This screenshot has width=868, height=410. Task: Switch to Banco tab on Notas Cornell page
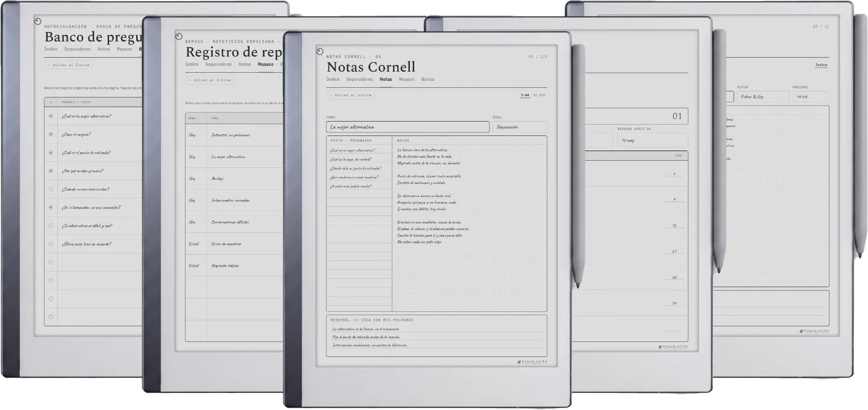point(427,79)
